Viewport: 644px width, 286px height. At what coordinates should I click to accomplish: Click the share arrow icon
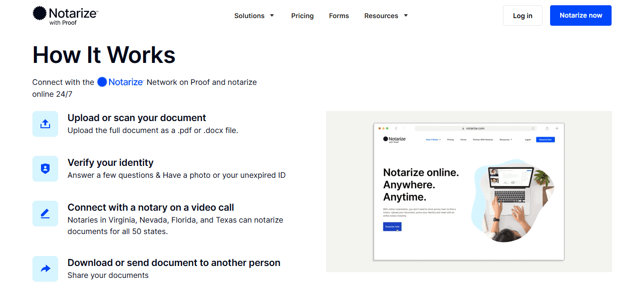coord(45,269)
